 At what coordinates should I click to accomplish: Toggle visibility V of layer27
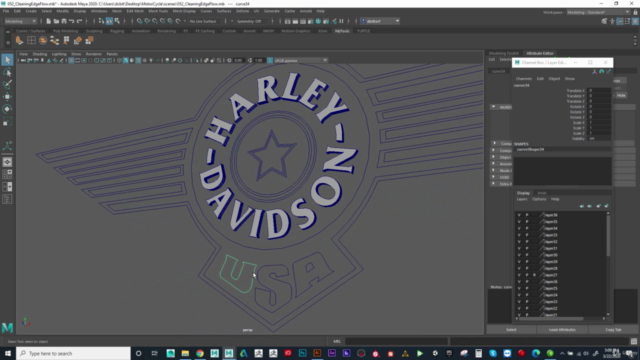(519, 275)
